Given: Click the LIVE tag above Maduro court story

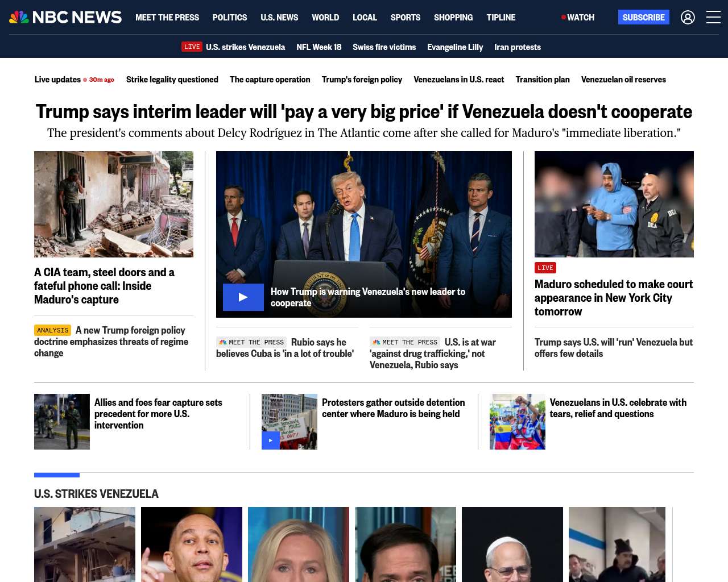Looking at the screenshot, I should click(545, 268).
